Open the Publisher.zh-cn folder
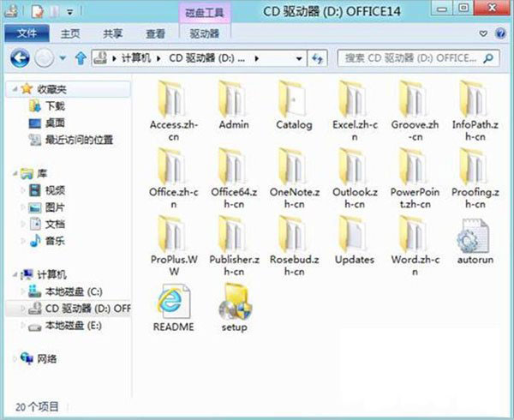Viewport: 514px width, 420px height. (234, 246)
